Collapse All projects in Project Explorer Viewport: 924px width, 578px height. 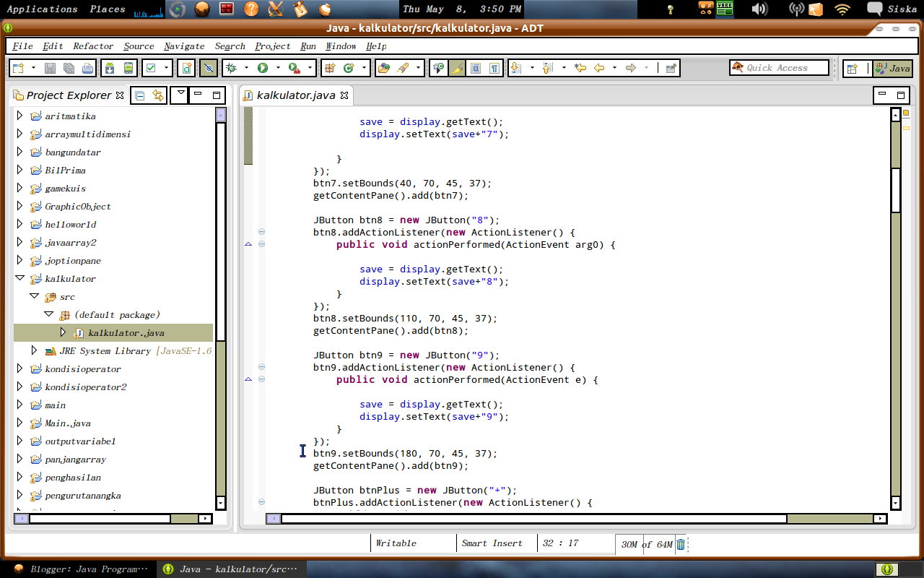[140, 95]
